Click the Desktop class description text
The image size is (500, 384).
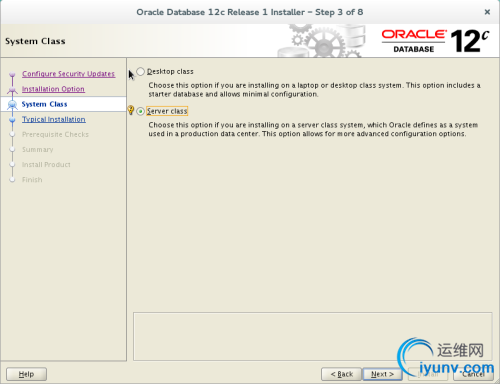(x=314, y=90)
